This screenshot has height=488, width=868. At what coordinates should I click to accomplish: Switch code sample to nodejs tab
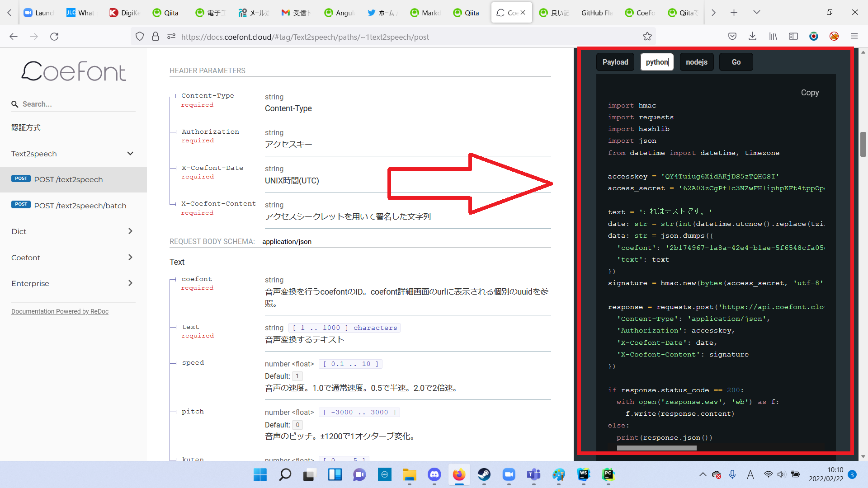point(696,62)
